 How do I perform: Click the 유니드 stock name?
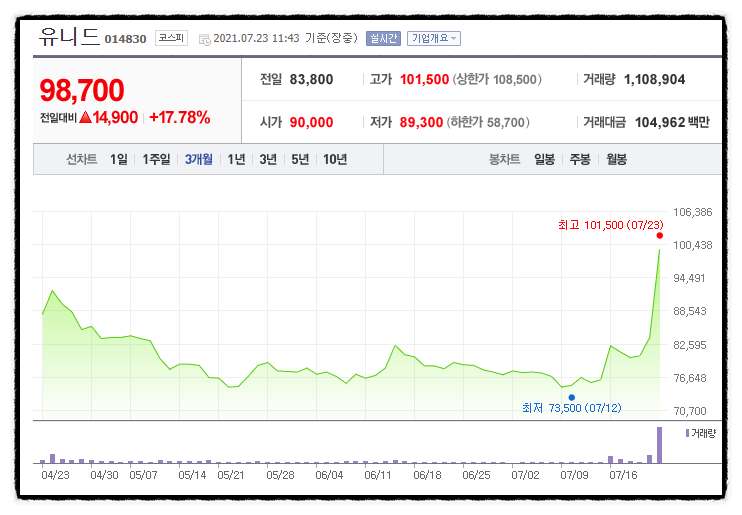69,37
